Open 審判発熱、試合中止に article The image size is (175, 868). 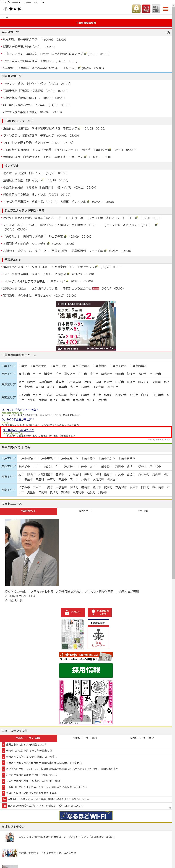(x=28, y=296)
